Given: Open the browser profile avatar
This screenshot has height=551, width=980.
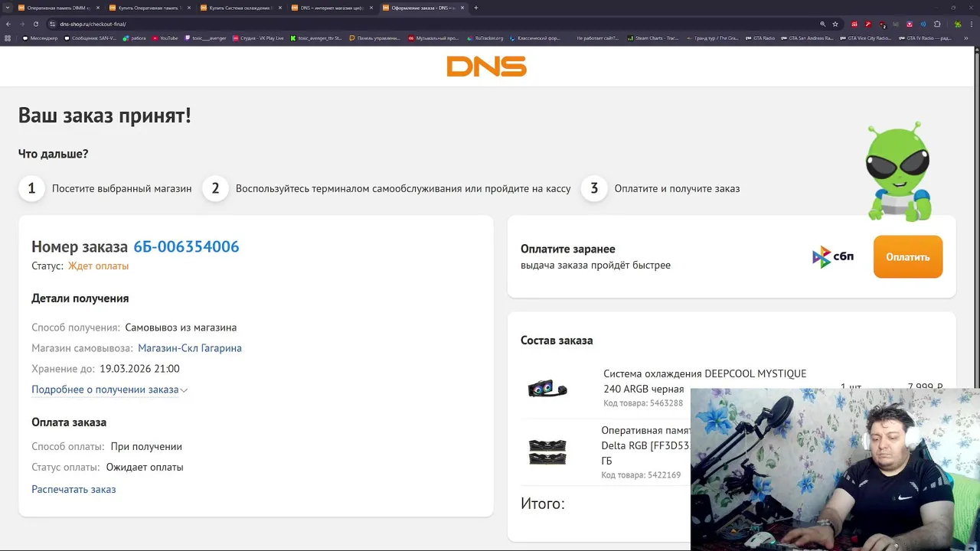Looking at the screenshot, I should 957,24.
